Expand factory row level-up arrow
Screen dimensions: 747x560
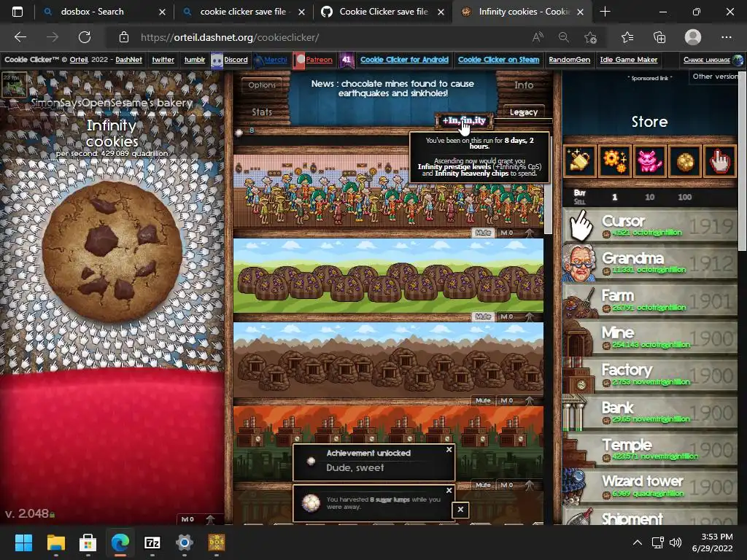[x=529, y=485]
